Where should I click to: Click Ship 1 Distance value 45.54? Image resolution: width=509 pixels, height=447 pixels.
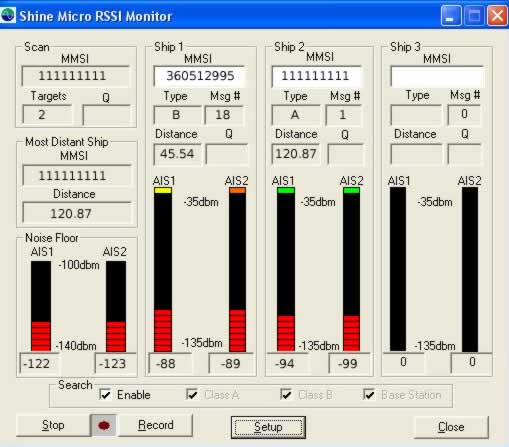pyautogui.click(x=177, y=154)
